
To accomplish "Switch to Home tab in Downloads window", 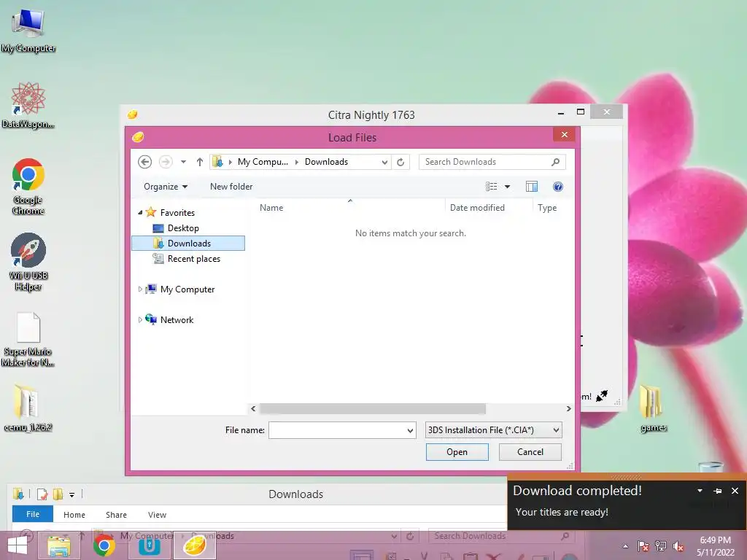I will [74, 515].
